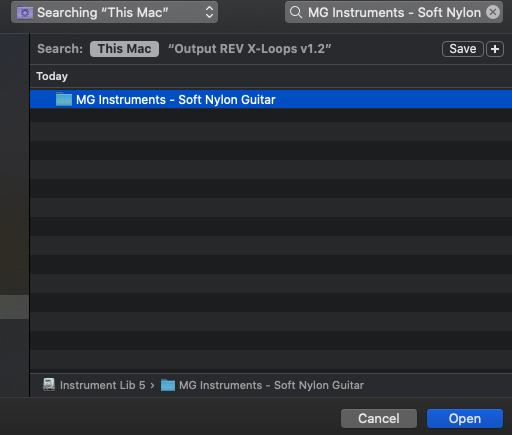Click the plus add criteria button
512x435 pixels.
coord(495,49)
